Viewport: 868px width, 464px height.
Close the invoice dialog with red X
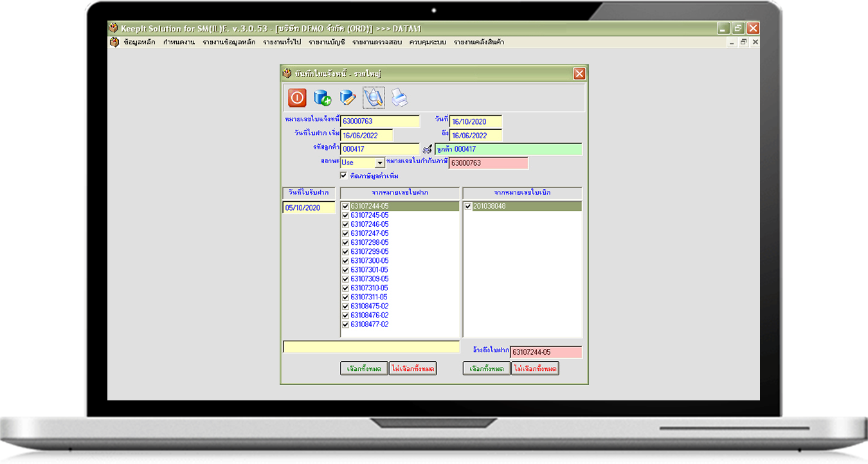[579, 74]
